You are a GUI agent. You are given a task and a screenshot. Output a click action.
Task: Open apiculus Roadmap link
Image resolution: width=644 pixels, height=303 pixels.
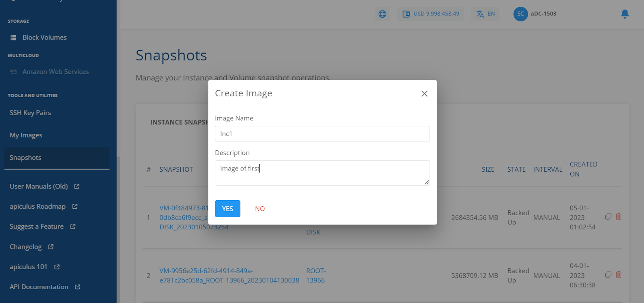(37, 206)
